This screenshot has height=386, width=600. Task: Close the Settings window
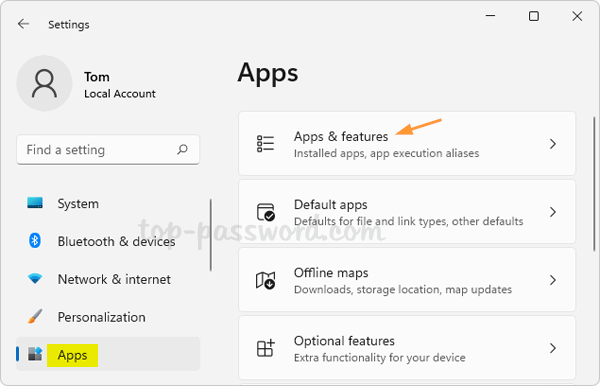577,16
